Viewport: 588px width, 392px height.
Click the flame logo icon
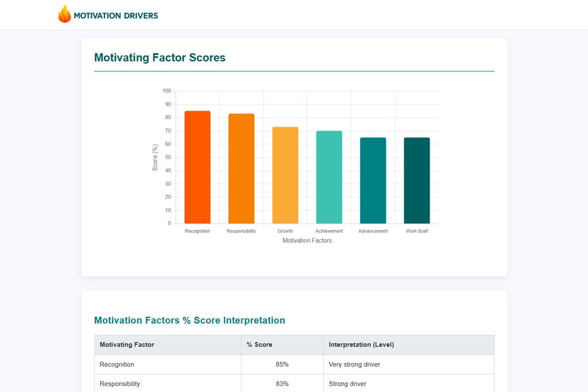[x=64, y=14]
